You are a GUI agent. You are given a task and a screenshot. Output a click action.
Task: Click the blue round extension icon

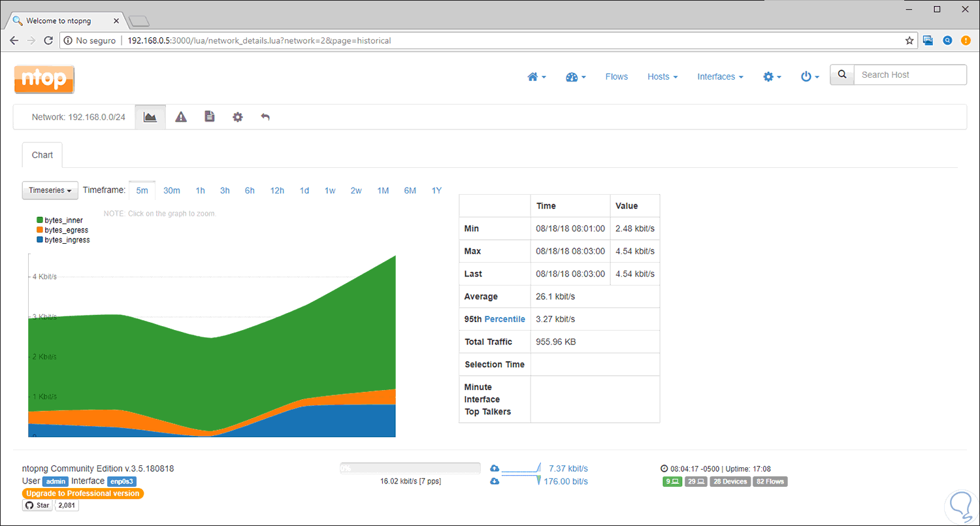click(x=947, y=41)
